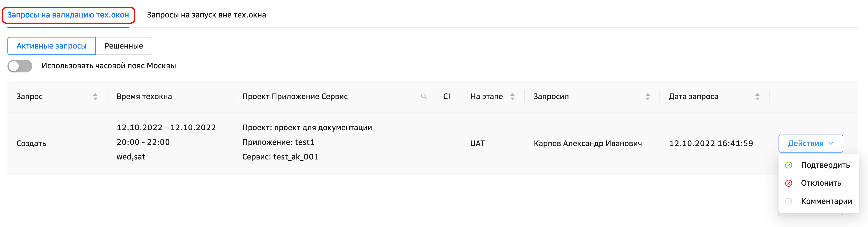Click the chevron on Действия button

(831, 144)
